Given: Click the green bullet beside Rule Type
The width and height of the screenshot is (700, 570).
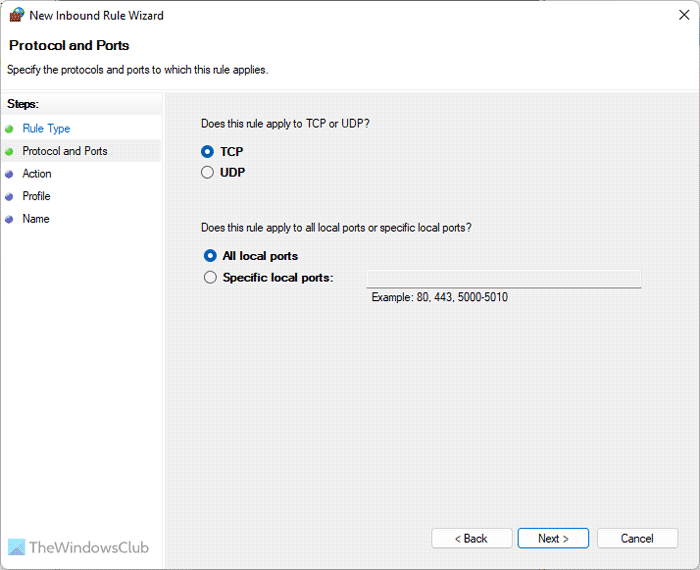Looking at the screenshot, I should [x=9, y=129].
